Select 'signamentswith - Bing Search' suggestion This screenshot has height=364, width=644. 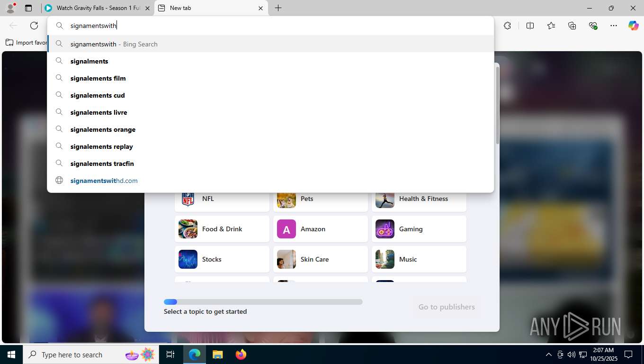pos(270,44)
